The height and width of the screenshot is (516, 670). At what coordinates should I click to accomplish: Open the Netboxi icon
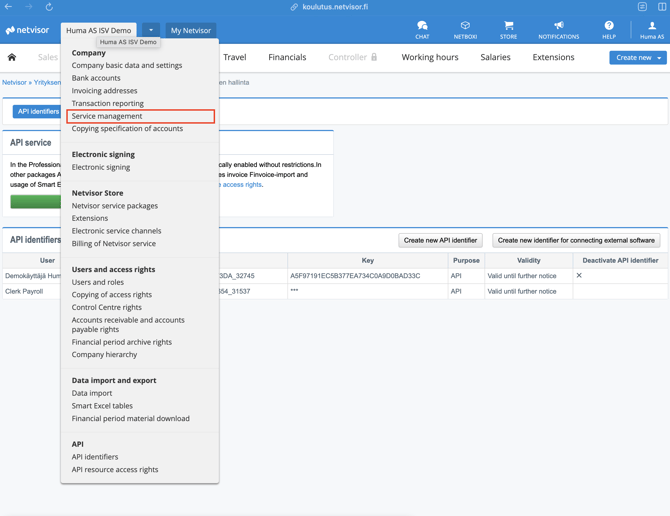pos(465,27)
